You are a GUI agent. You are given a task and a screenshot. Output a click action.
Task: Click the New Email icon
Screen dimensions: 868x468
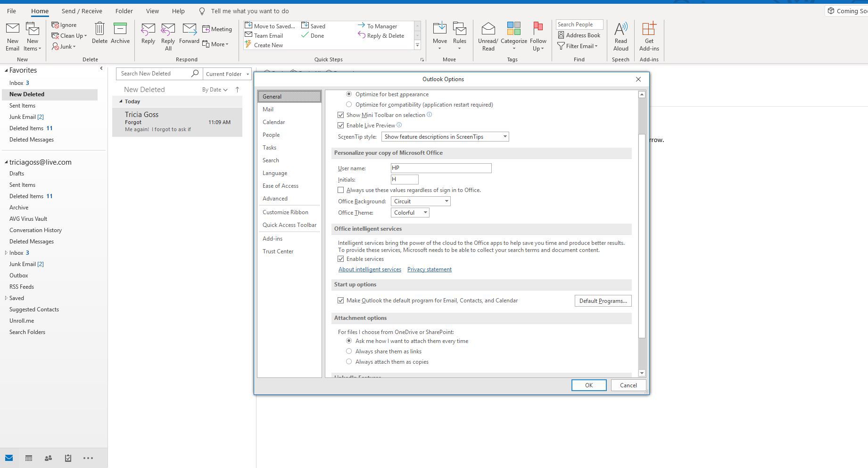[x=13, y=29]
